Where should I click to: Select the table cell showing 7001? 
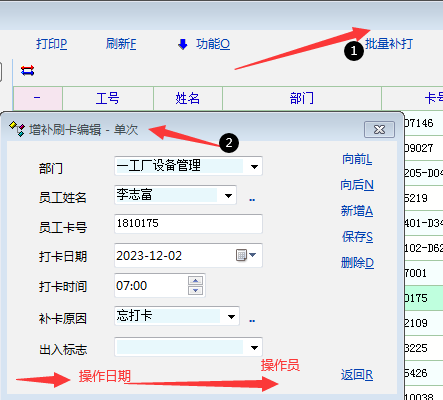point(424,273)
